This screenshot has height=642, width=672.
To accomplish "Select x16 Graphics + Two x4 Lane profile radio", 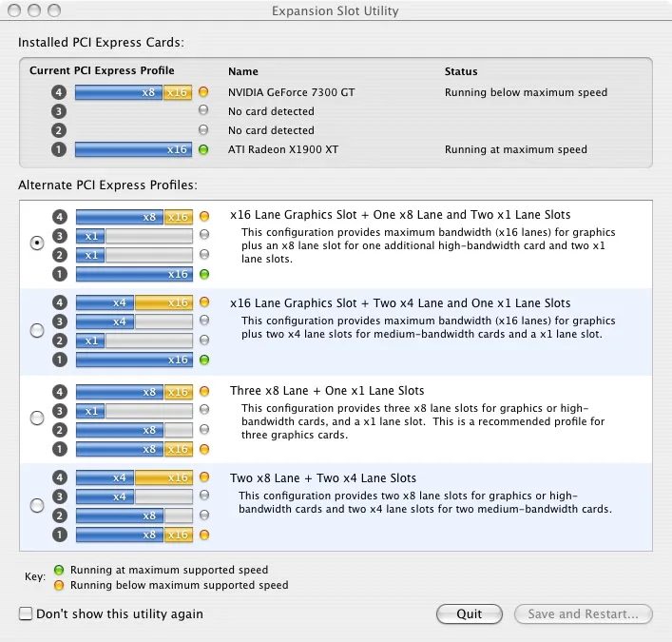I will (x=37, y=330).
